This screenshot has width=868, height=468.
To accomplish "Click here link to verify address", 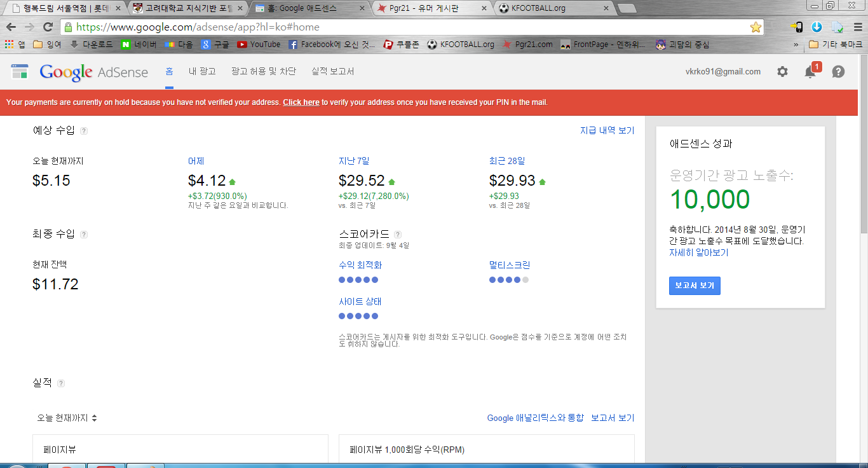I will 301,102.
